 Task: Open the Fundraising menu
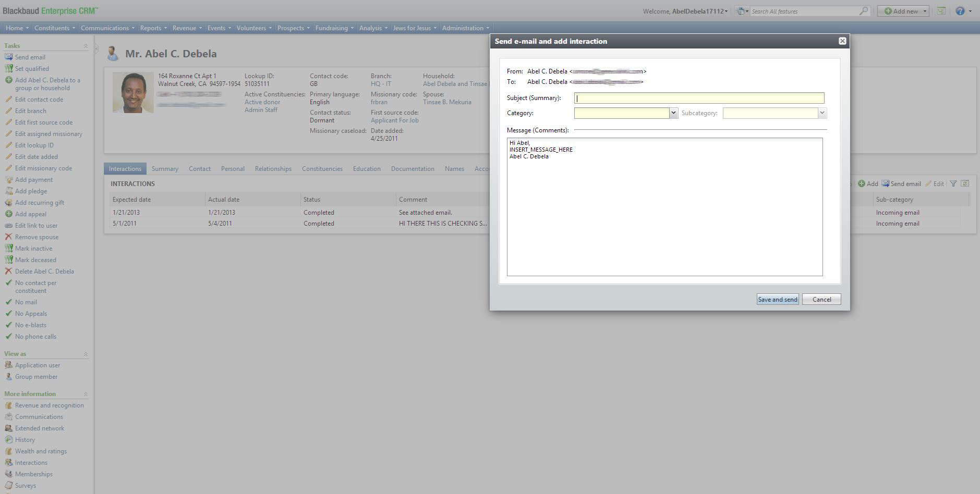pyautogui.click(x=334, y=28)
